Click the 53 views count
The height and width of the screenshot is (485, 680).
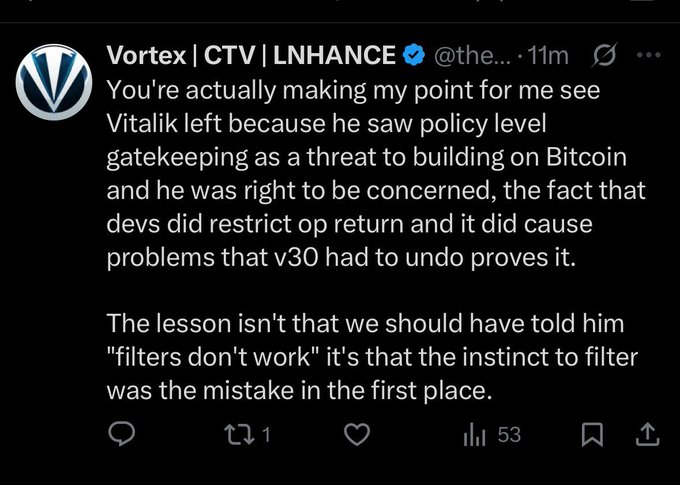509,435
